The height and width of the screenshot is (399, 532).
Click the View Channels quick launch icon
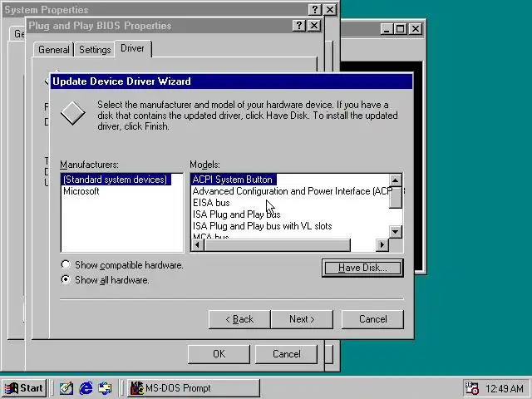(106, 388)
